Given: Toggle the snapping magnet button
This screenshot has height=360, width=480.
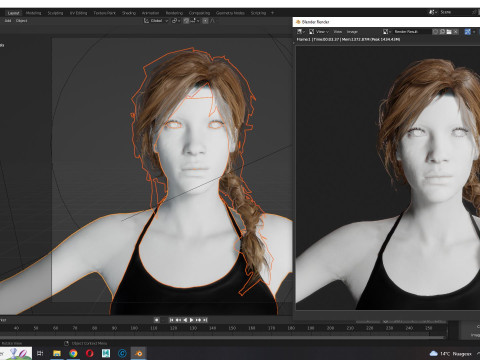Looking at the screenshot, I should tap(186, 21).
